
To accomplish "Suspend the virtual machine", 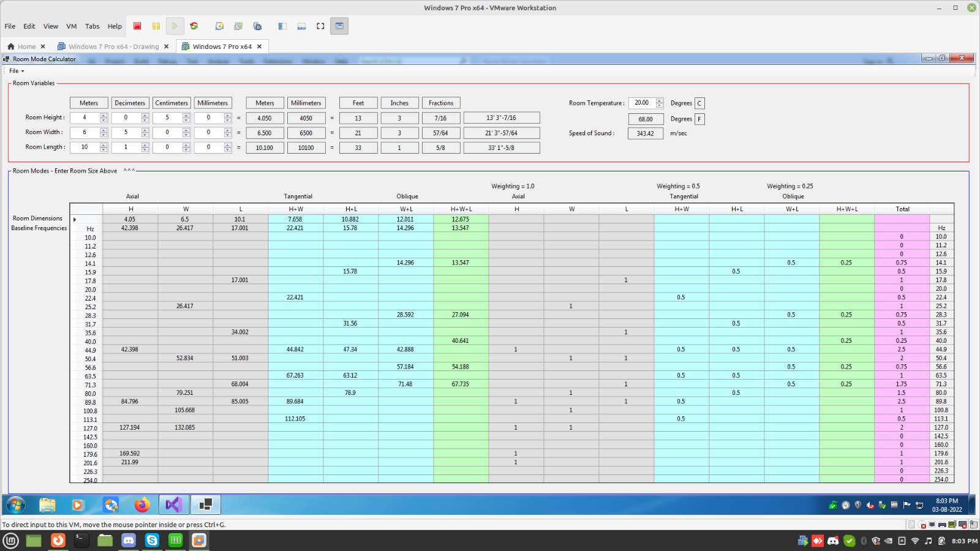I will (x=156, y=26).
